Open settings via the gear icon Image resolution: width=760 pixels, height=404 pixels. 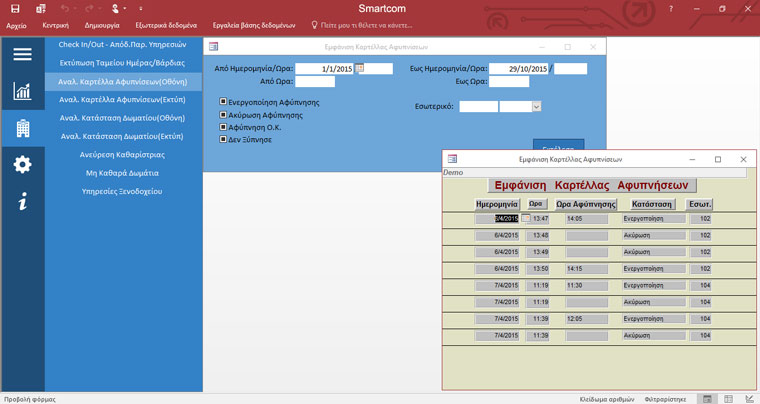tap(22, 164)
